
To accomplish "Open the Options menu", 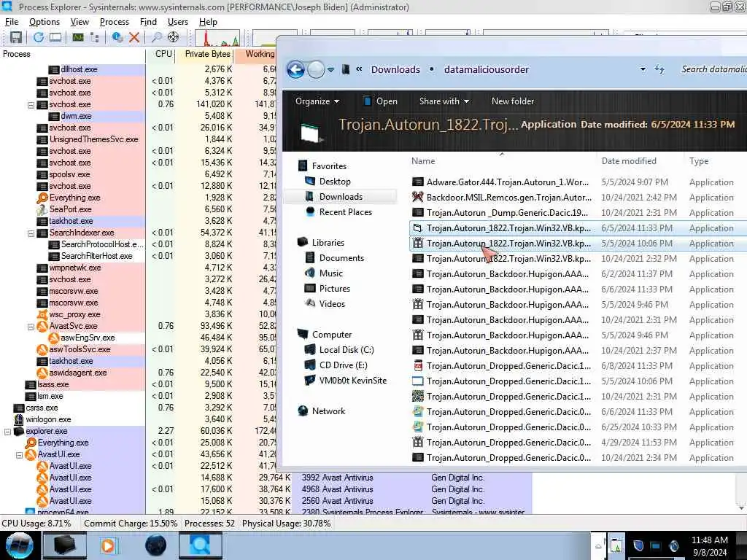I will point(44,22).
